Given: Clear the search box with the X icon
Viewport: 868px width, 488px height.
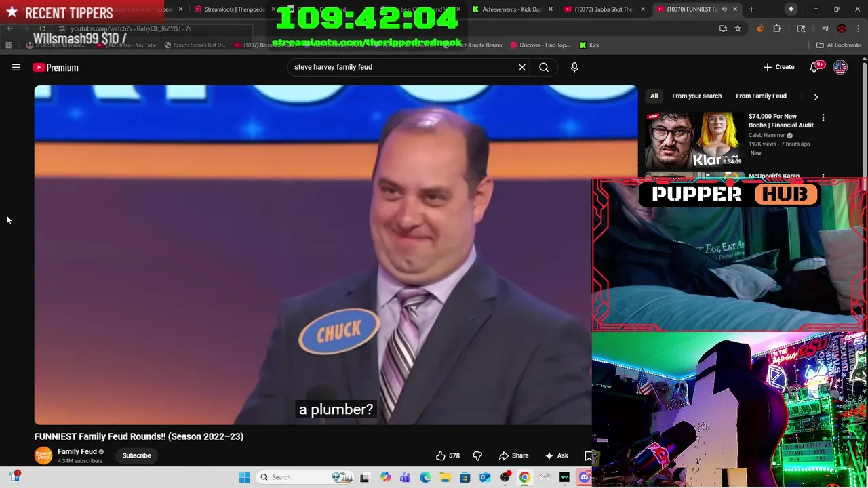Looking at the screenshot, I should point(522,67).
